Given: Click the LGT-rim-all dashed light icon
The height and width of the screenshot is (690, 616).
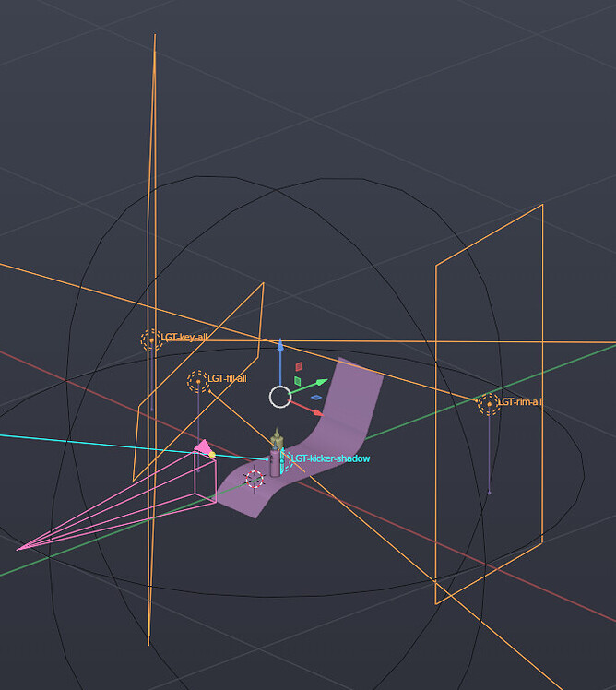Looking at the screenshot, I should tap(490, 404).
